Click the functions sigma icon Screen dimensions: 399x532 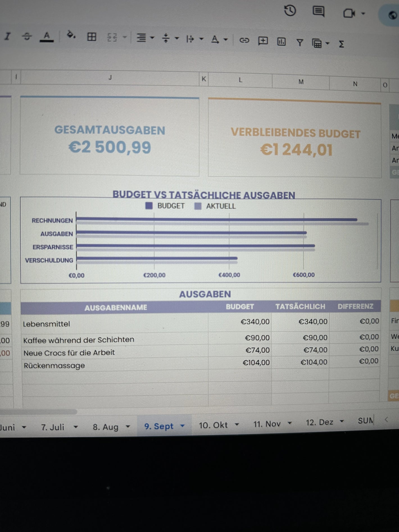pos(341,44)
